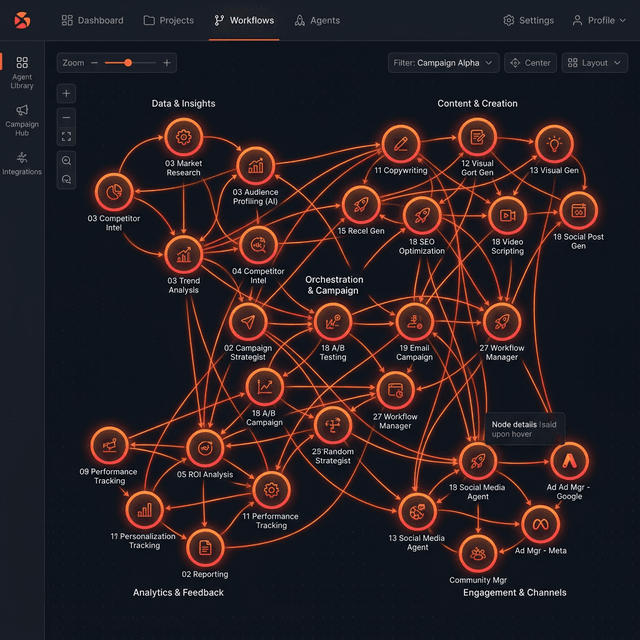
Task: Open Settings in the top bar
Action: (528, 20)
